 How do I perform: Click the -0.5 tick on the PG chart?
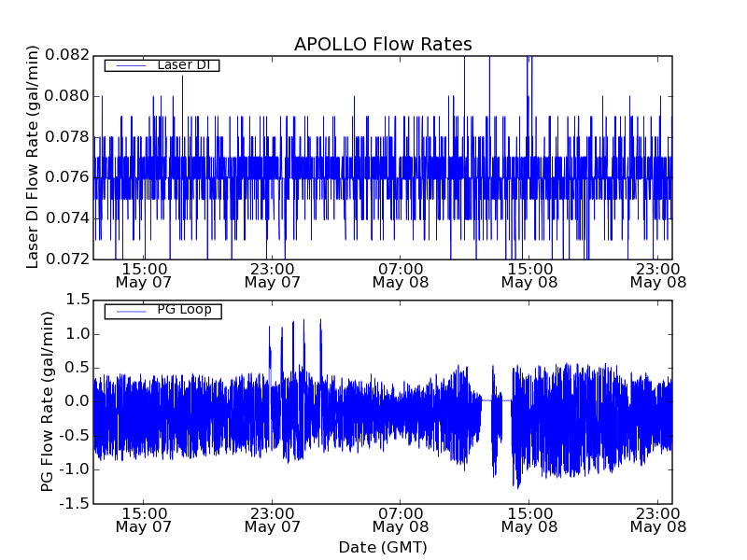pos(75,436)
